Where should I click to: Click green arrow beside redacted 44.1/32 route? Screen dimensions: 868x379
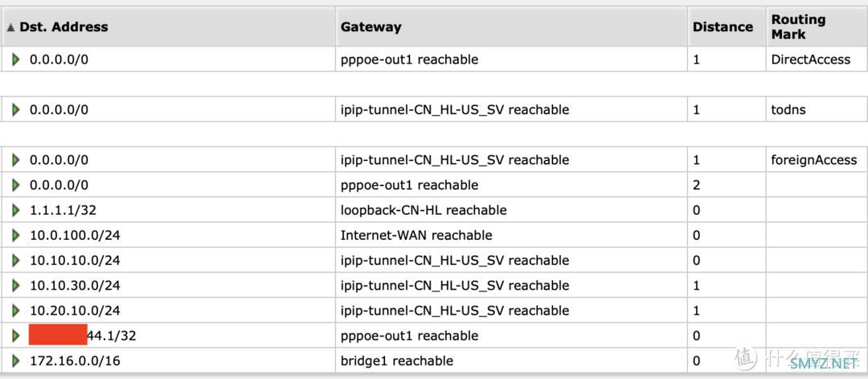click(16, 336)
